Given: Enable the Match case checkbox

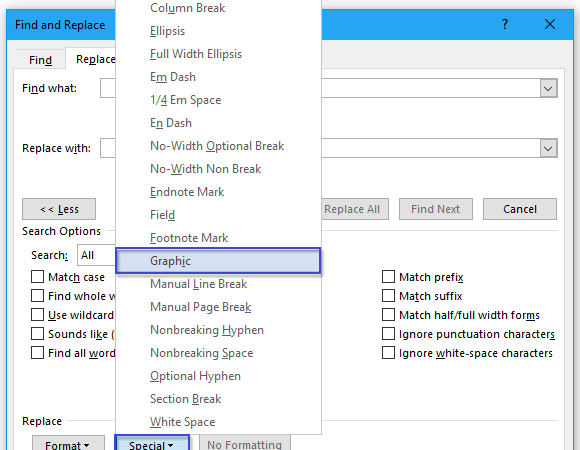Looking at the screenshot, I should 37,277.
